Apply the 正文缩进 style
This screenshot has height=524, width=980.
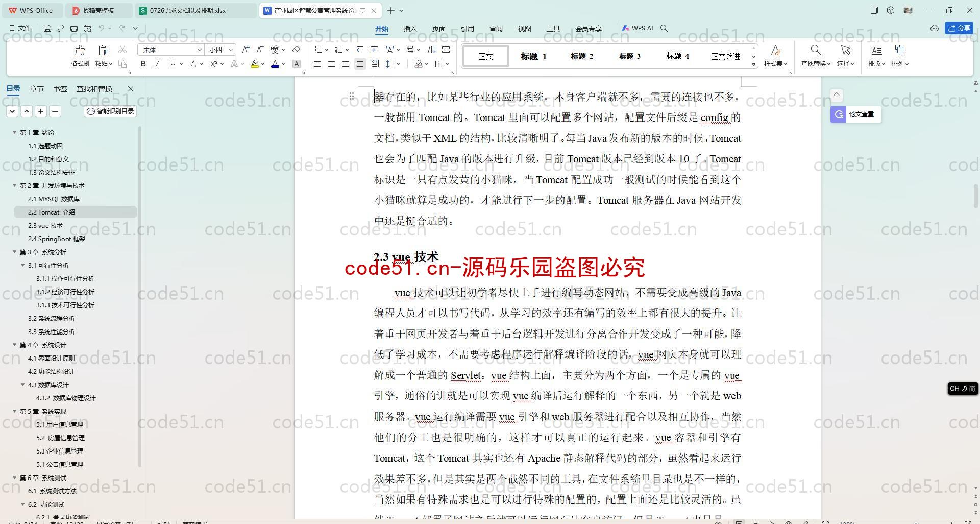(x=725, y=56)
